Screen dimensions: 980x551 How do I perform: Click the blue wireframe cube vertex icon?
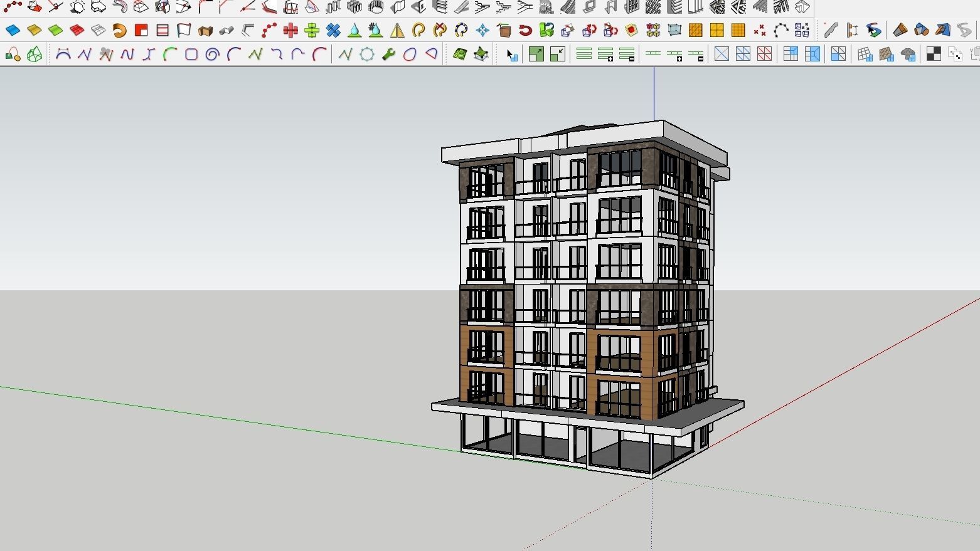coord(674,30)
